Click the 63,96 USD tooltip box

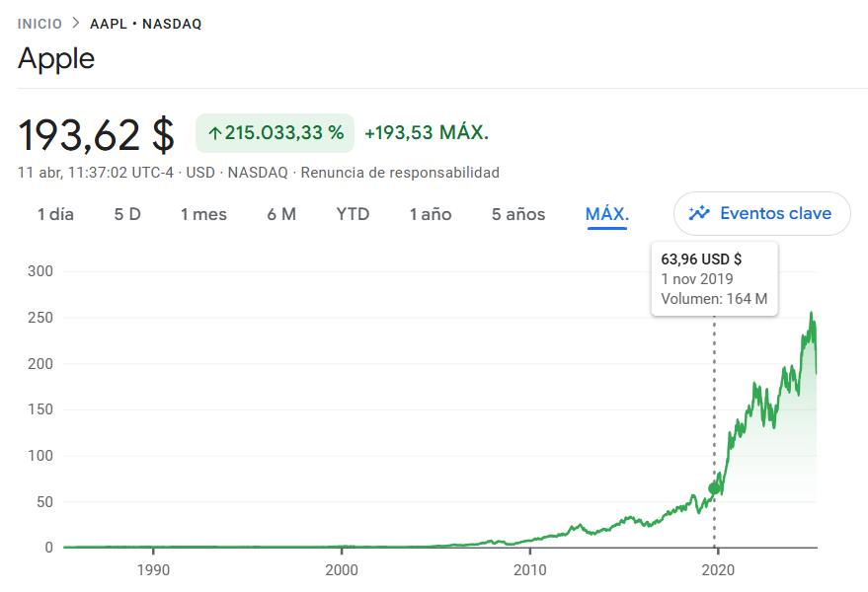[x=714, y=279]
